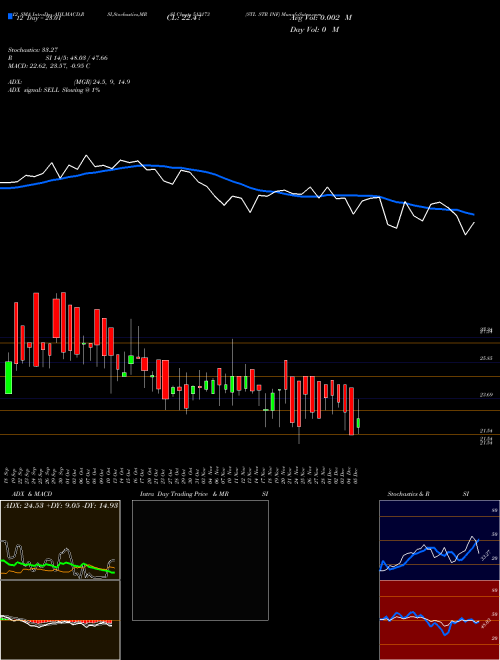Open the red RSI chart panel
This screenshot has width=500, height=660.
pyautogui.click(x=439, y=620)
